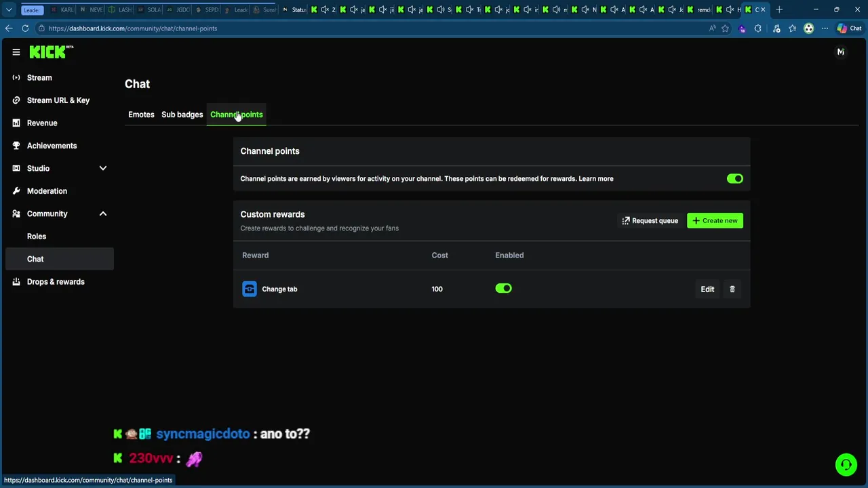The height and width of the screenshot is (488, 868).
Task: Expand the Studio section chevron
Action: pos(103,169)
